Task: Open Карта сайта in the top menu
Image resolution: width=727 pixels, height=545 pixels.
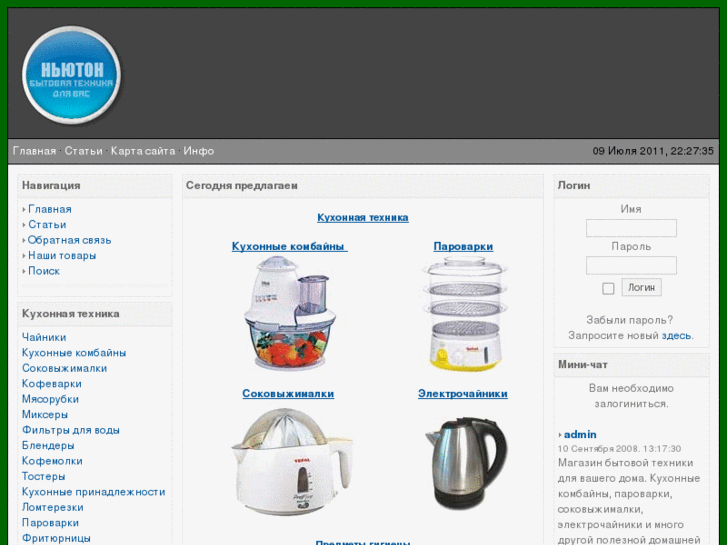Action: 143,151
